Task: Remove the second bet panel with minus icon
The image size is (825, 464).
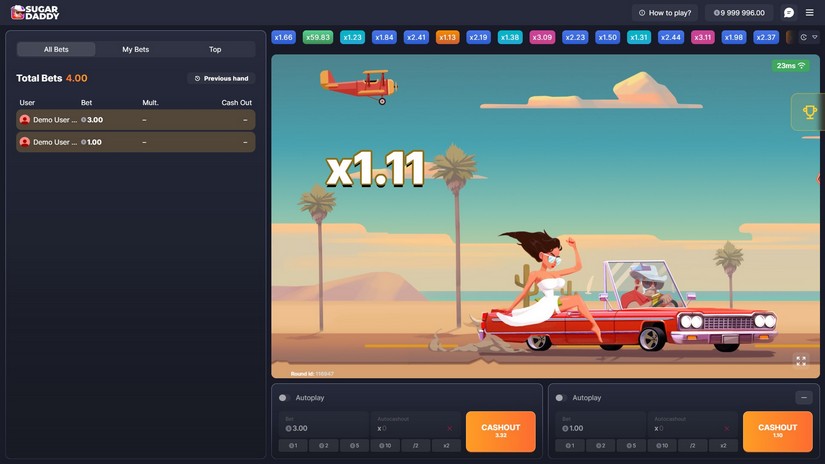Action: [803, 398]
